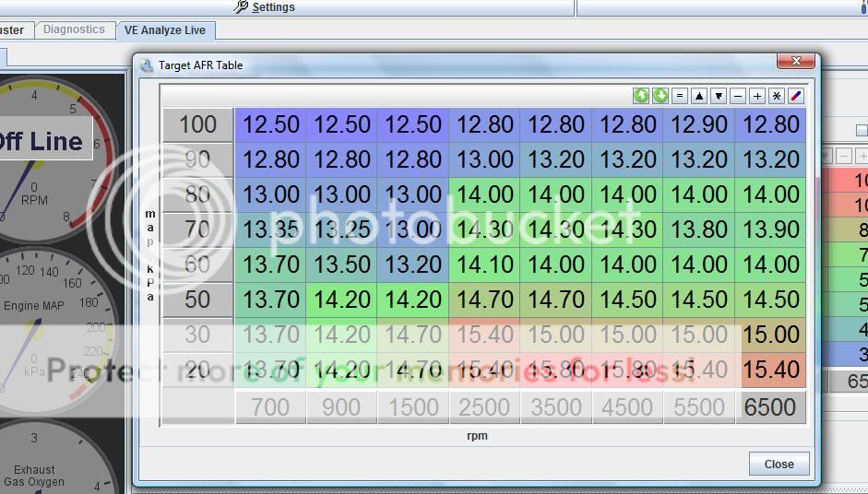Select the 12.80 cell at 100 kPa, 6500 rpm
The height and width of the screenshot is (494, 868).
(770, 124)
